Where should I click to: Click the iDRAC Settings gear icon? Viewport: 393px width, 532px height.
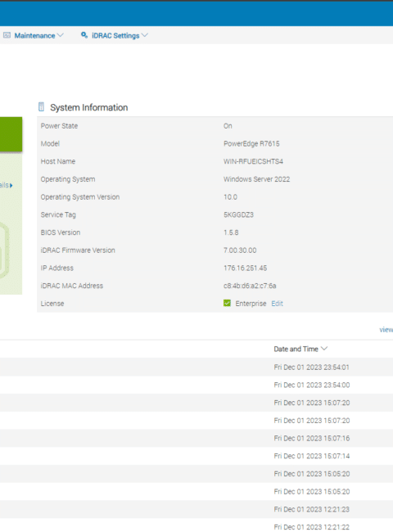84,35
